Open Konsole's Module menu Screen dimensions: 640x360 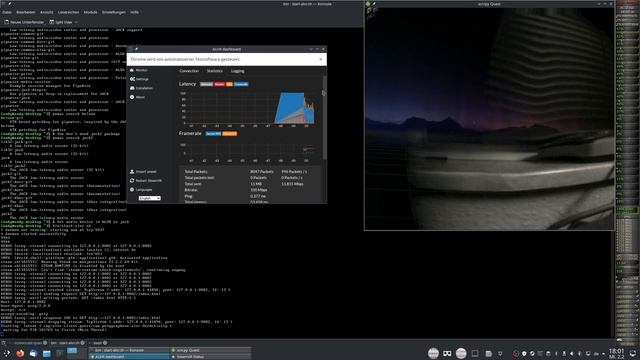91,12
